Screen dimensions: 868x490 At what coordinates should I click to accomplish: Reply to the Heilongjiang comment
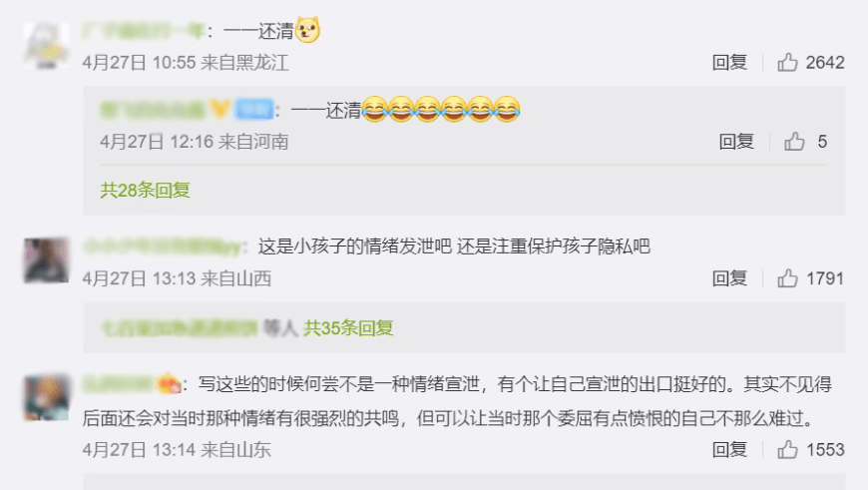pyautogui.click(x=729, y=62)
